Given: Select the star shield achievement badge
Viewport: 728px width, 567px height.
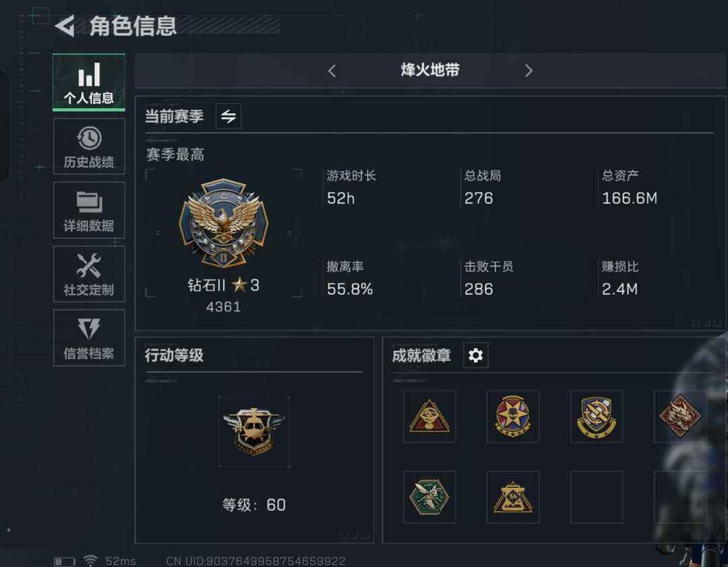Looking at the screenshot, I should click(513, 417).
